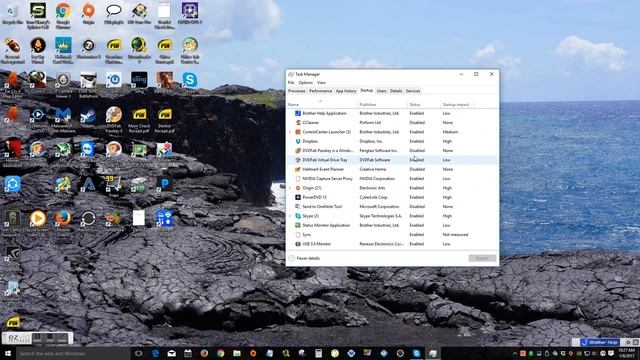Open the File menu in Task Manager
640x360 pixels.
(x=291, y=82)
